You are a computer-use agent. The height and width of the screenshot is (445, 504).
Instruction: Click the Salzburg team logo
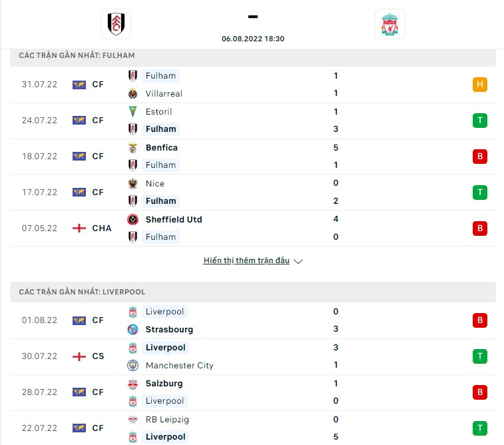132,384
